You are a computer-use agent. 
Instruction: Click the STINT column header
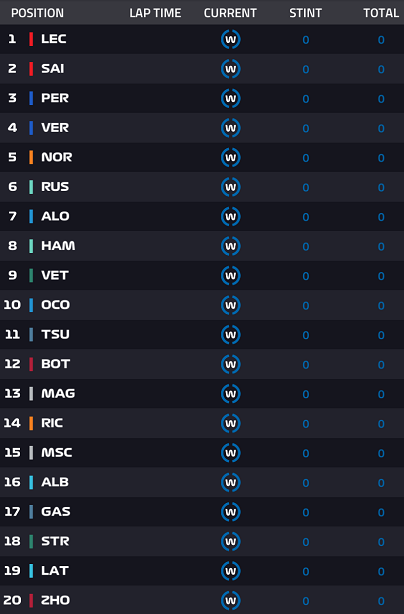pos(305,13)
